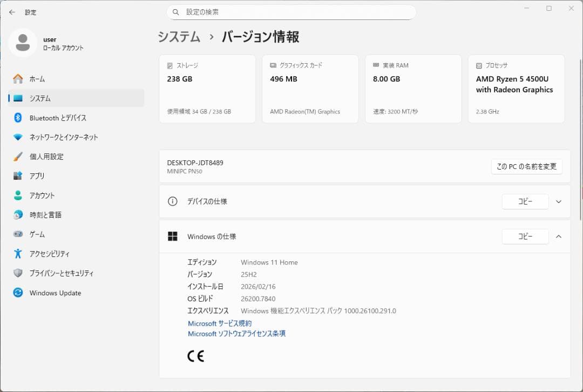Click the 実装 RAM 8.00 GB card

tap(413, 89)
